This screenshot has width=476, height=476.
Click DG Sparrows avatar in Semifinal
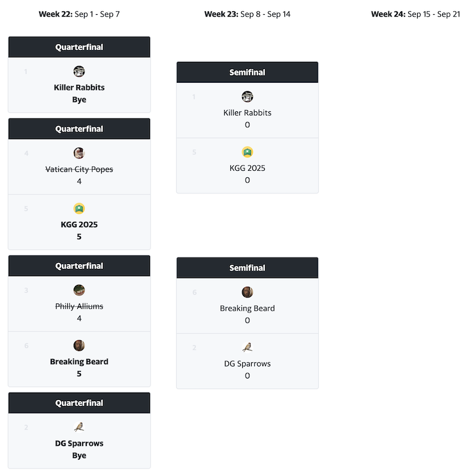click(247, 347)
